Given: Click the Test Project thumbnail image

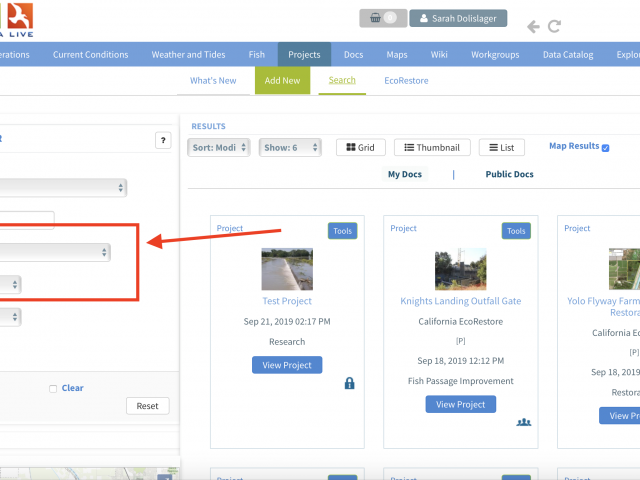Looking at the screenshot, I should point(287,269).
